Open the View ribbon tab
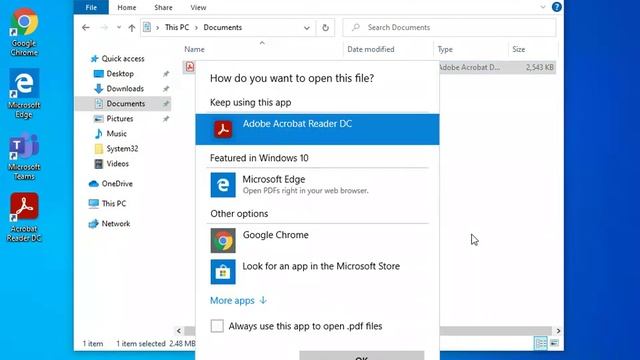The height and width of the screenshot is (360, 640). (198, 7)
